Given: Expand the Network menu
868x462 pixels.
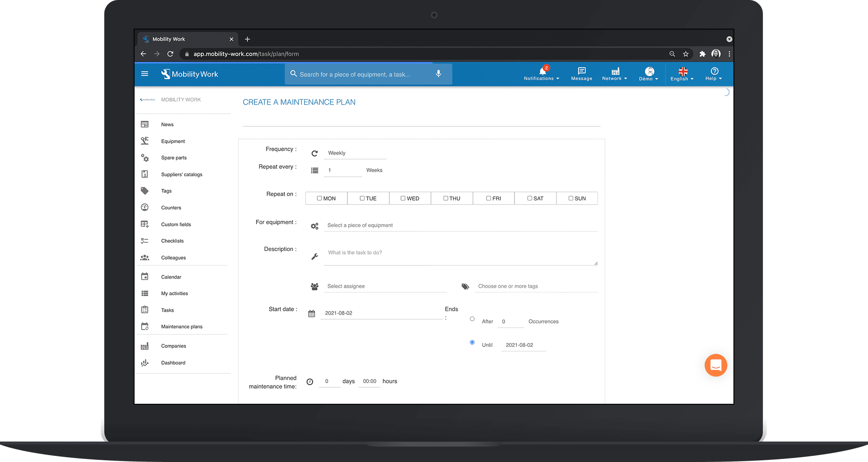Looking at the screenshot, I should (x=614, y=74).
